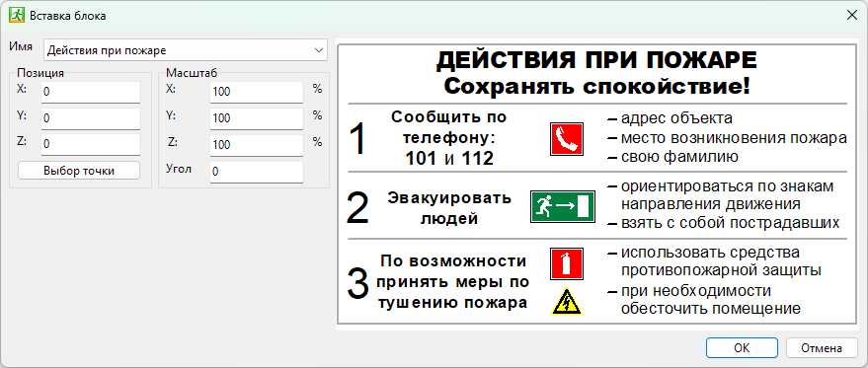Click the Имя label
The height and width of the screenshot is (368, 868).
click(x=22, y=46)
